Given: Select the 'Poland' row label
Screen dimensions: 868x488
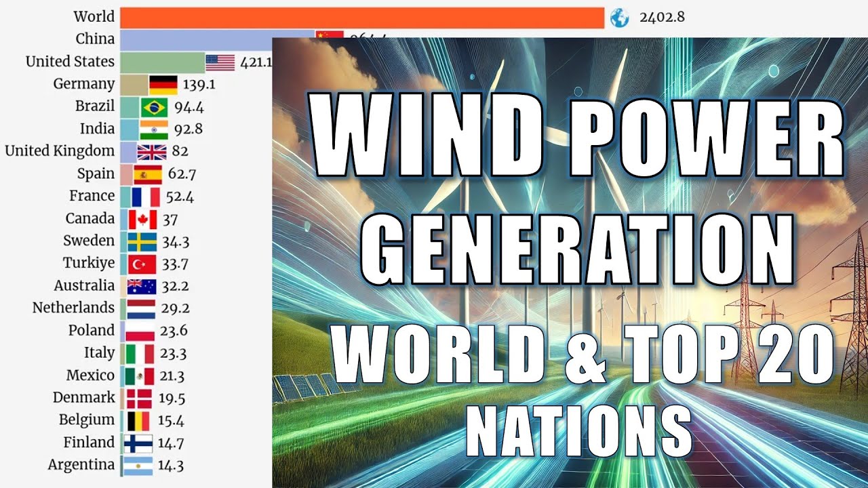Looking at the screenshot, I should point(92,330).
